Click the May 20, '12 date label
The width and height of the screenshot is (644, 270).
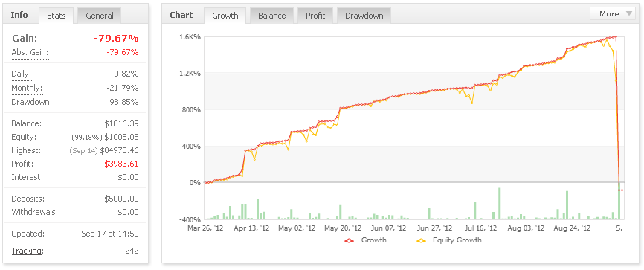point(343,228)
